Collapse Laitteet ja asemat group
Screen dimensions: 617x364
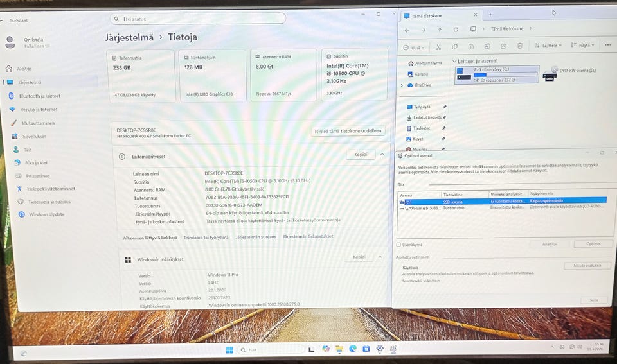pyautogui.click(x=454, y=62)
